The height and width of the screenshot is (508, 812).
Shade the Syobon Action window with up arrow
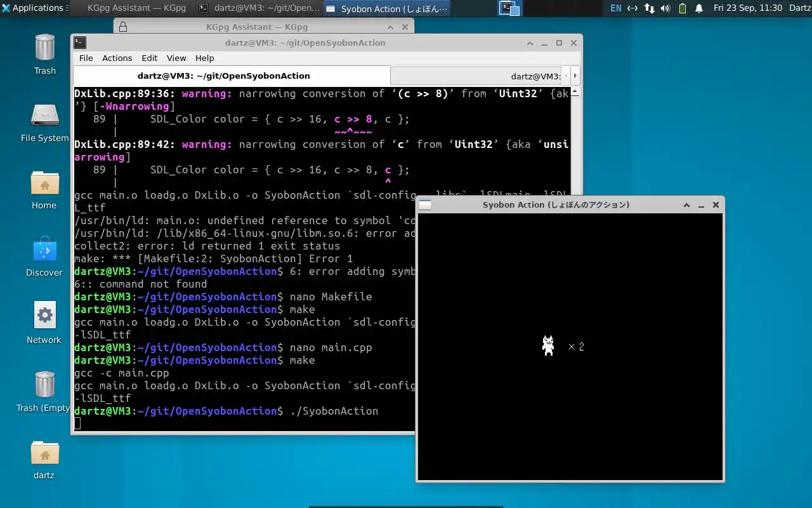[686, 204]
